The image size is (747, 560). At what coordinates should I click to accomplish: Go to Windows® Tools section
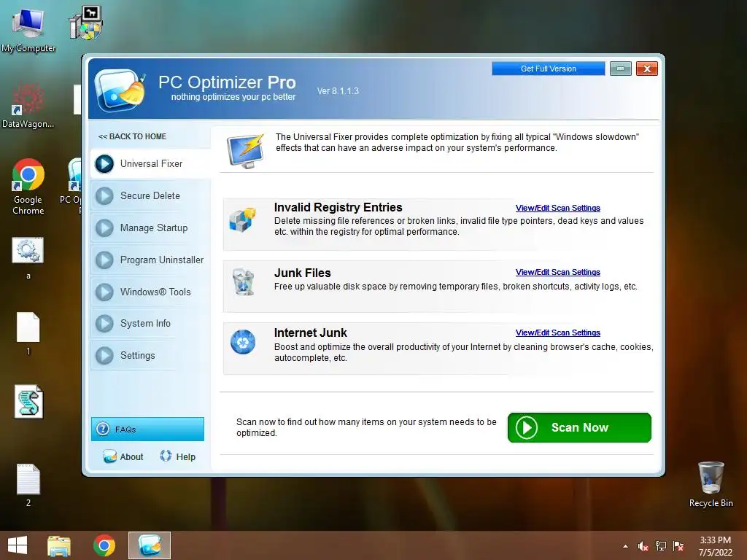click(150, 292)
